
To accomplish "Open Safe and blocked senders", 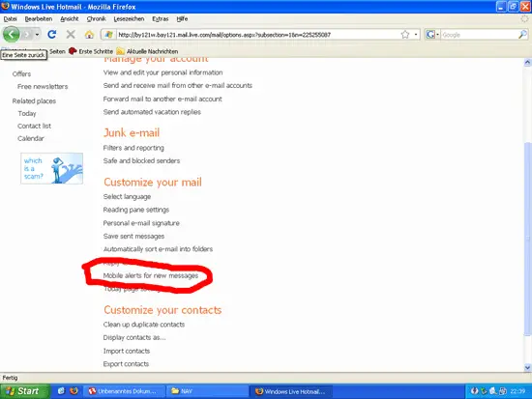I will (x=141, y=160).
